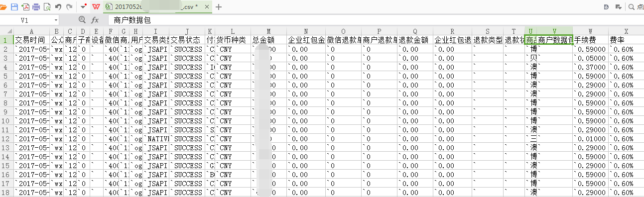Open Print Preview icon

[47, 7]
